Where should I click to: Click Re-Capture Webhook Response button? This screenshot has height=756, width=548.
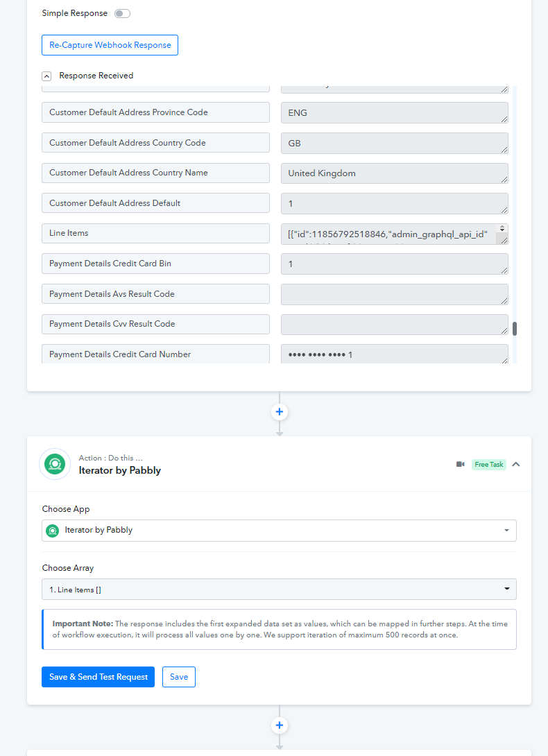point(110,45)
